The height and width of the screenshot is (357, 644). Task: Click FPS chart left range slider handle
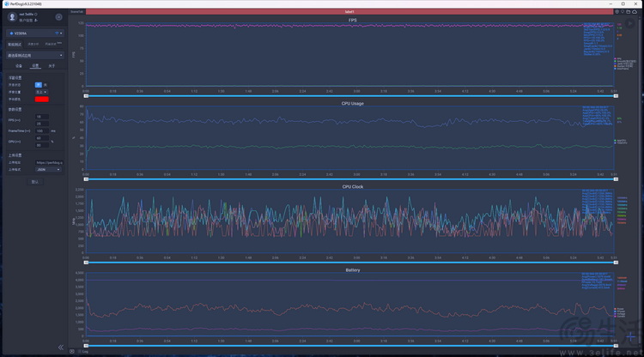point(86,96)
